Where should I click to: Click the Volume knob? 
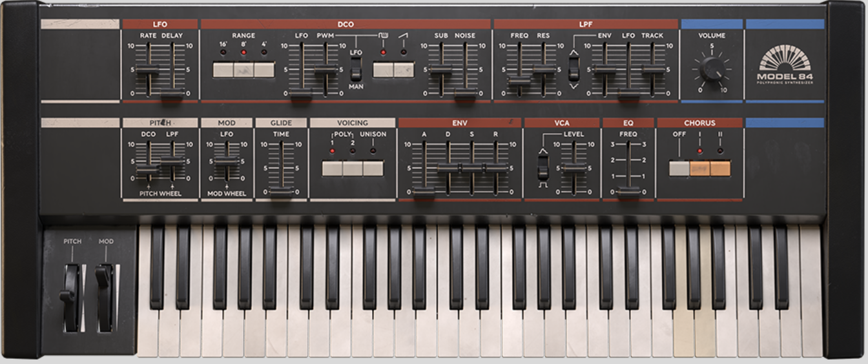[711, 68]
